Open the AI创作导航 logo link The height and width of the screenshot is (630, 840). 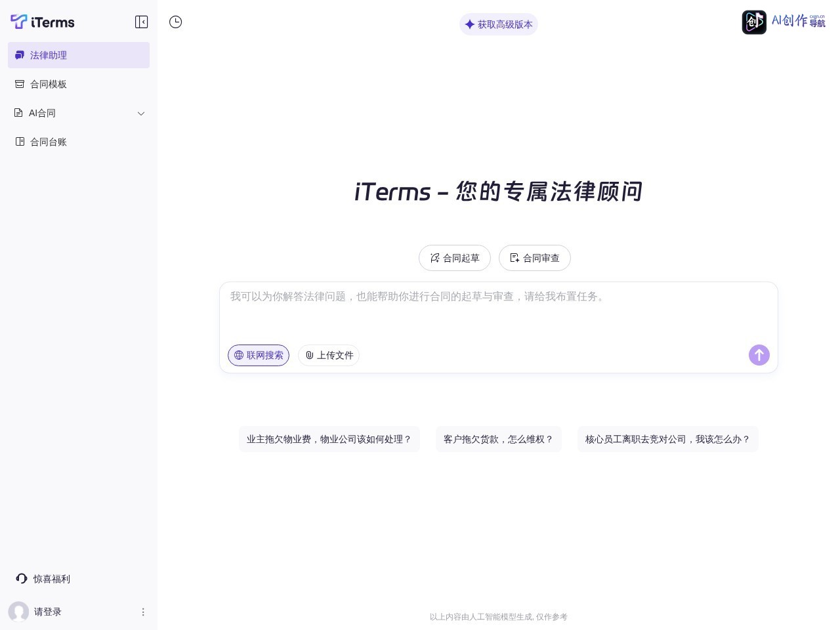(x=784, y=22)
